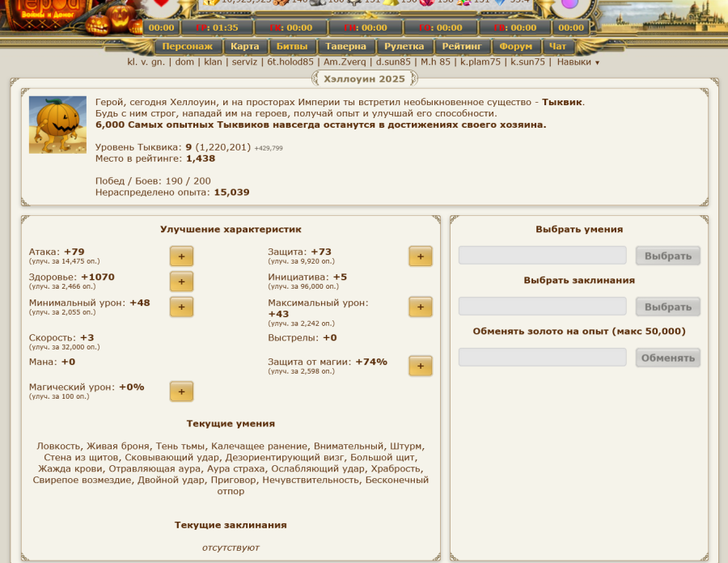Screen dimensions: 728x563
Task: Increase Атака stat with plus button
Action: click(181, 256)
